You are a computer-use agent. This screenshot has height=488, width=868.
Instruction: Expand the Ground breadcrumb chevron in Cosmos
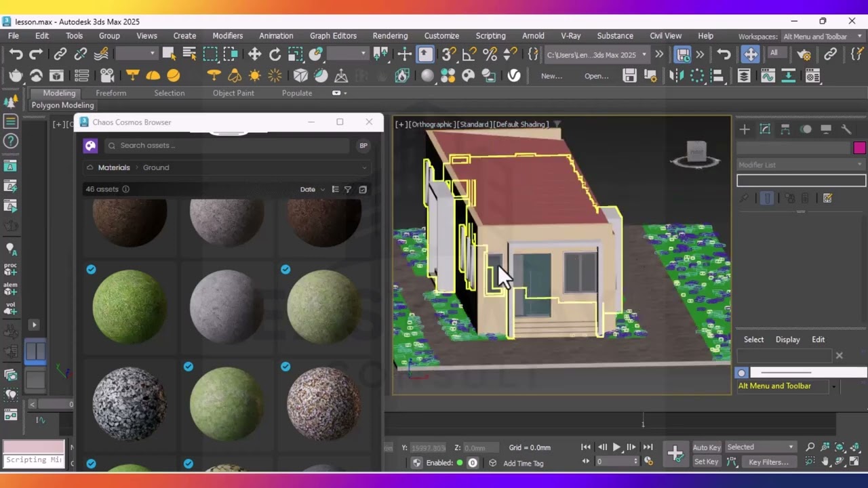point(364,167)
